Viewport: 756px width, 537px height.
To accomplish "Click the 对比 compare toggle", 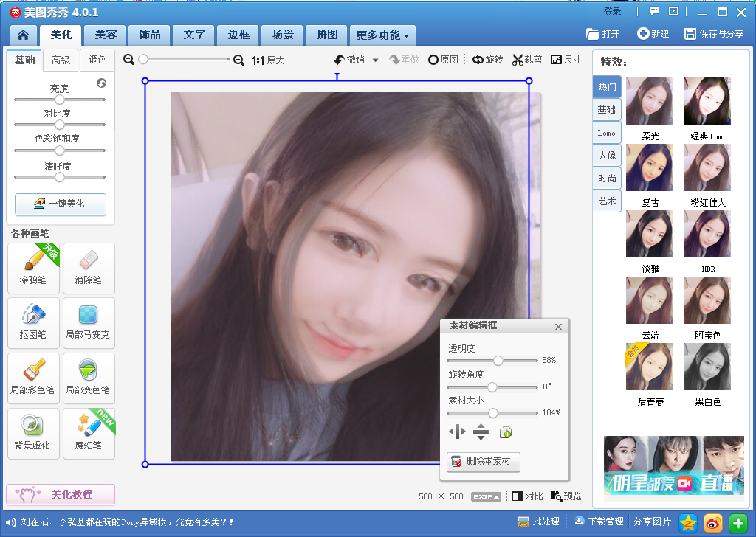I will coord(527,496).
